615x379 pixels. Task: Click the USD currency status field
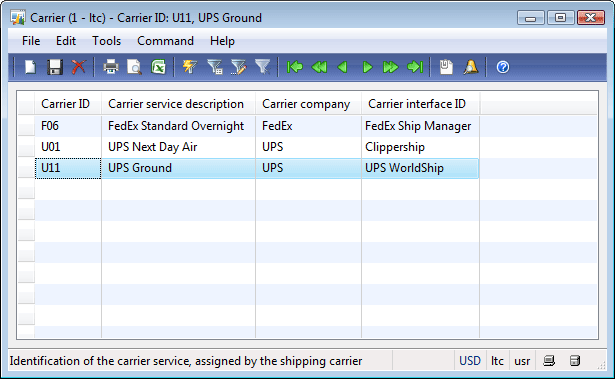pos(470,361)
